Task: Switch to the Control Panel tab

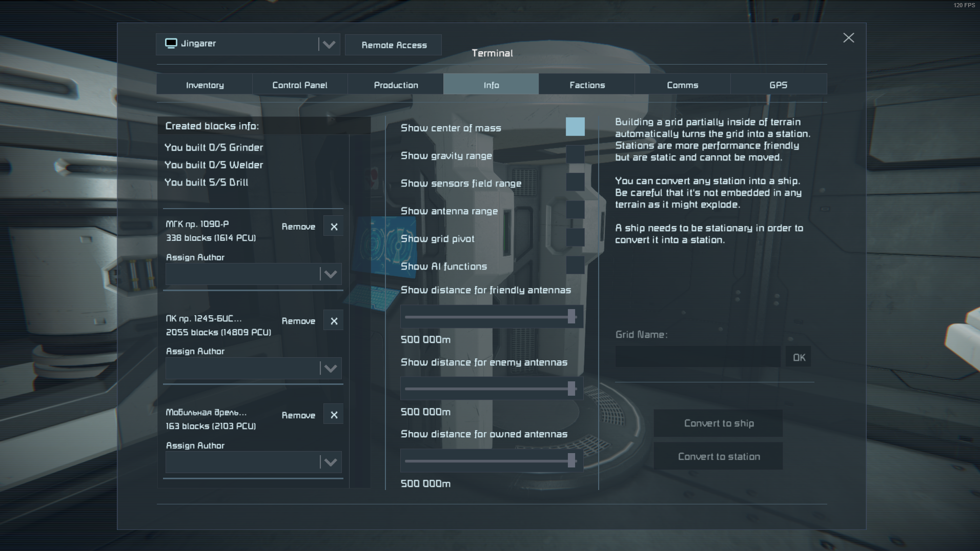Action: pyautogui.click(x=300, y=85)
